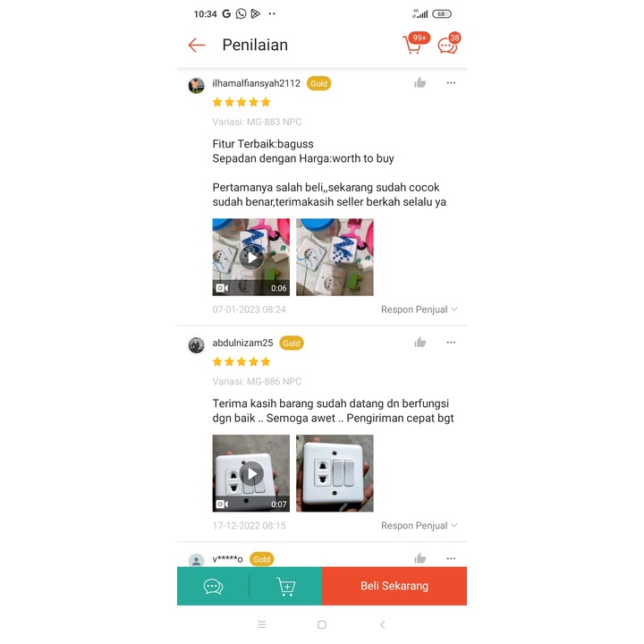Open the shopping cart with 99+ badge
This screenshot has height=644, width=644.
point(416,43)
